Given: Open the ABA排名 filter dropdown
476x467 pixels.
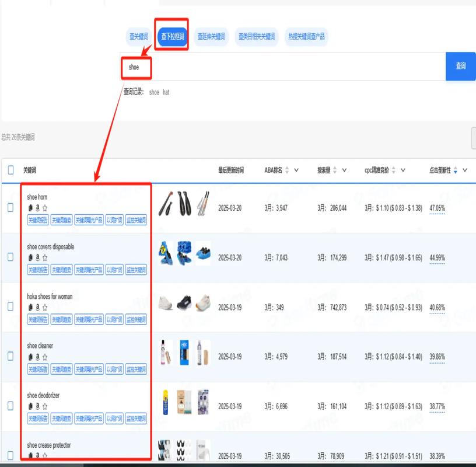Looking at the screenshot, I should click(296, 170).
